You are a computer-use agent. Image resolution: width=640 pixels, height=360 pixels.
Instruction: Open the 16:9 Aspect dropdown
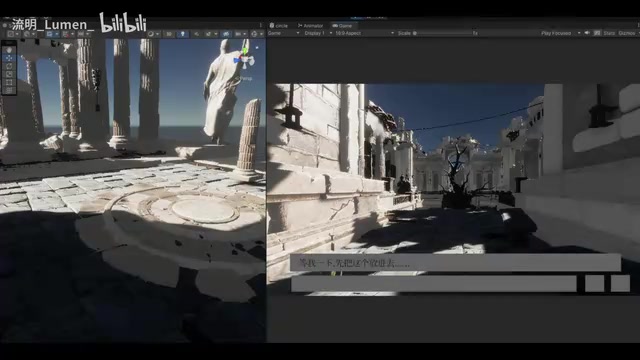[x=364, y=33]
